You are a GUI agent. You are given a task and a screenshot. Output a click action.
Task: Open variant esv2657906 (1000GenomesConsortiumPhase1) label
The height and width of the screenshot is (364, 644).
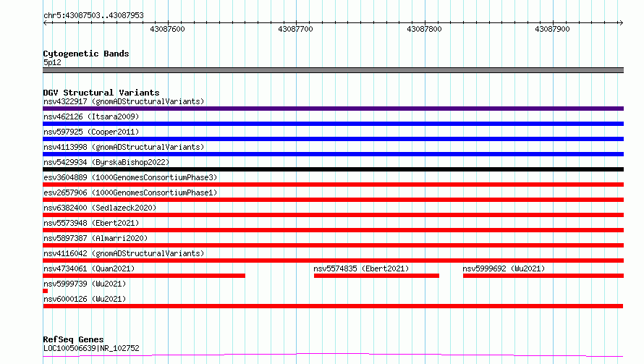[130, 192]
